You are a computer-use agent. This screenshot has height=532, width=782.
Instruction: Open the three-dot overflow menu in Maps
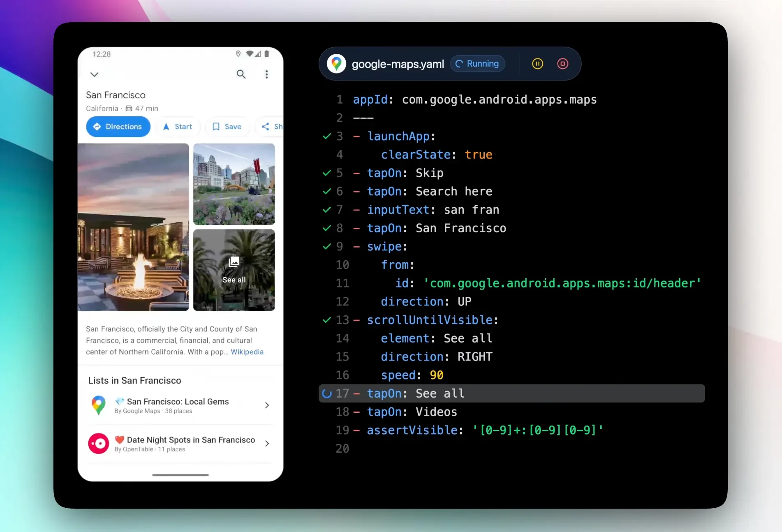point(267,74)
